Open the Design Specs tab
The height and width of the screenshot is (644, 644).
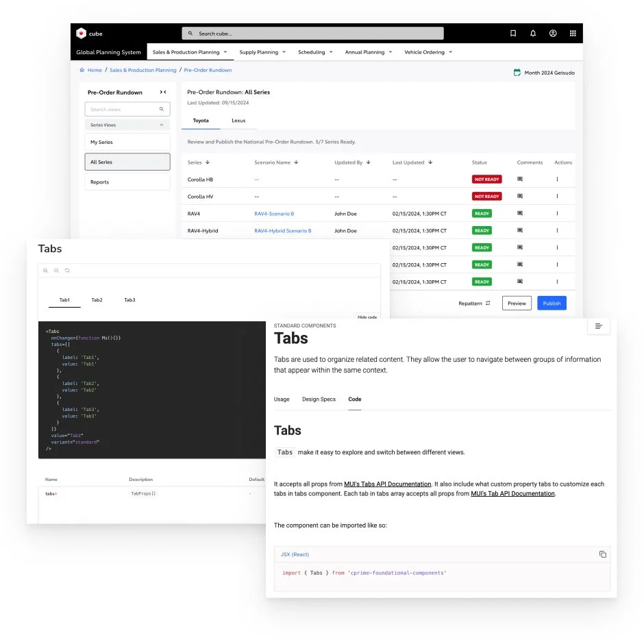[319, 399]
